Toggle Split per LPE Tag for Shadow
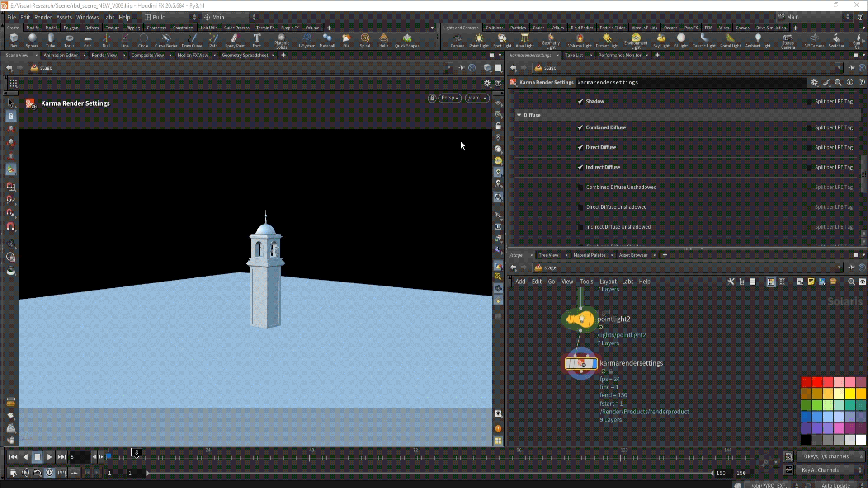This screenshot has height=488, width=868. 809,102
